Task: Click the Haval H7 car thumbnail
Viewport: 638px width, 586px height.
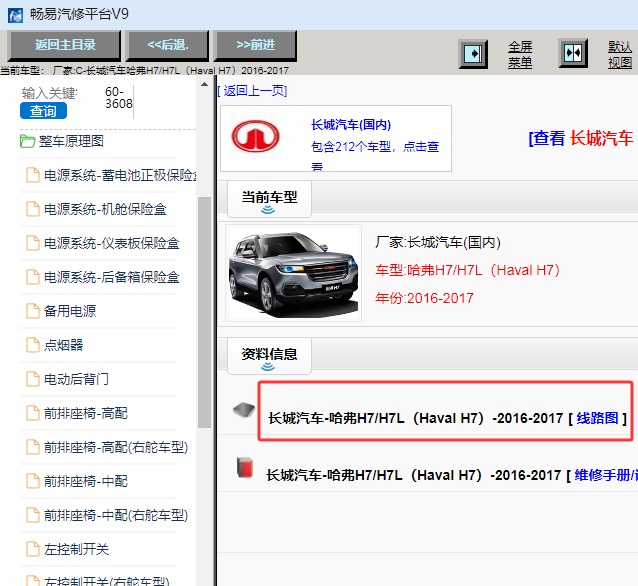Action: point(293,273)
